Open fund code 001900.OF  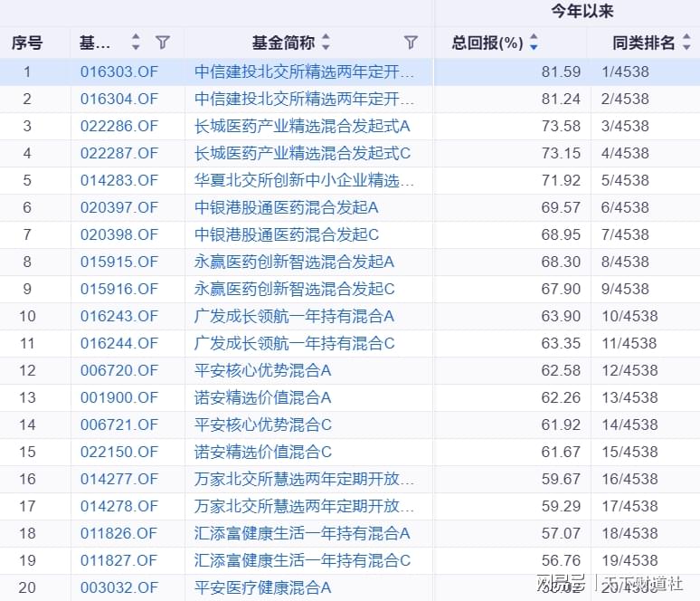point(119,397)
